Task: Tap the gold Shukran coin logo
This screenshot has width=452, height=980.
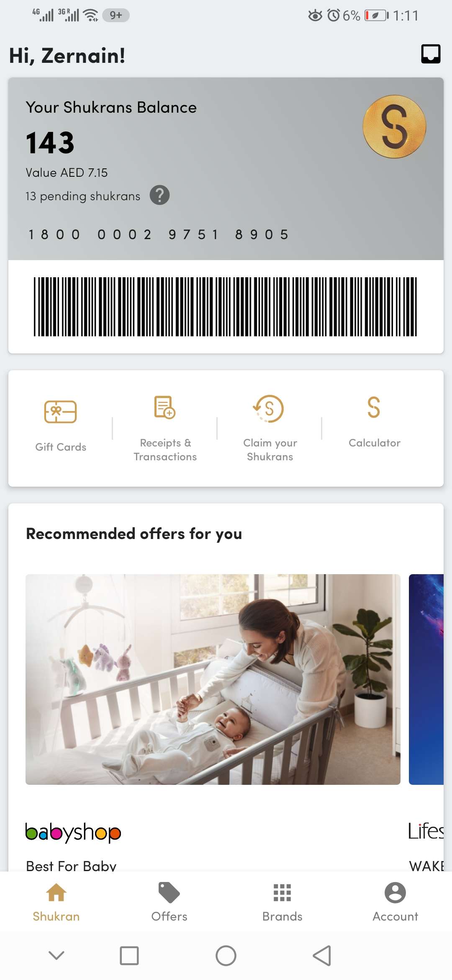Action: coord(394,127)
